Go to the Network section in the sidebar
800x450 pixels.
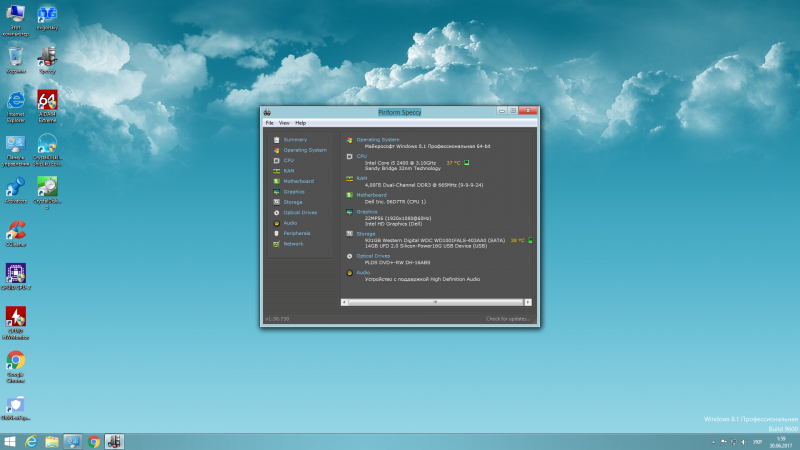click(x=293, y=244)
